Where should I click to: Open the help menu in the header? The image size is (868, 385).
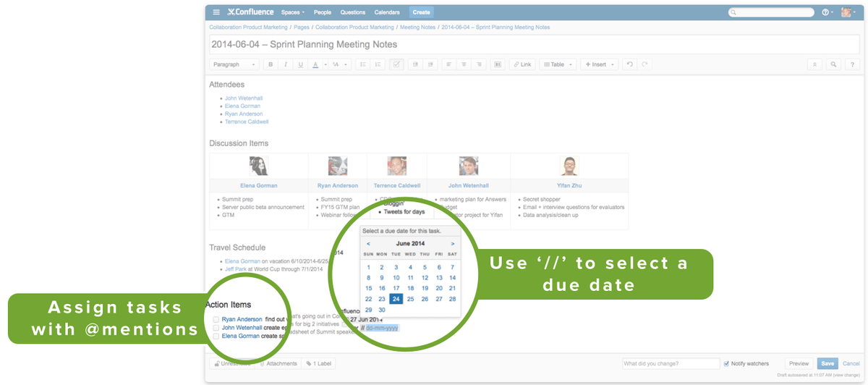click(827, 12)
